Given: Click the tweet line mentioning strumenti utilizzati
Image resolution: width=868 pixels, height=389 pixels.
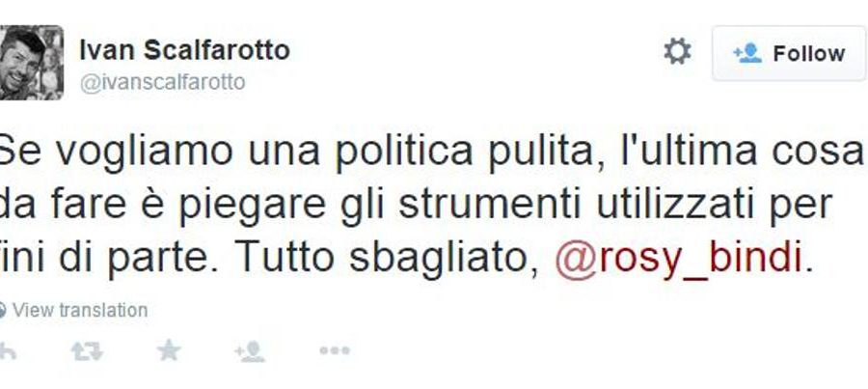Looking at the screenshot, I should 417,207.
